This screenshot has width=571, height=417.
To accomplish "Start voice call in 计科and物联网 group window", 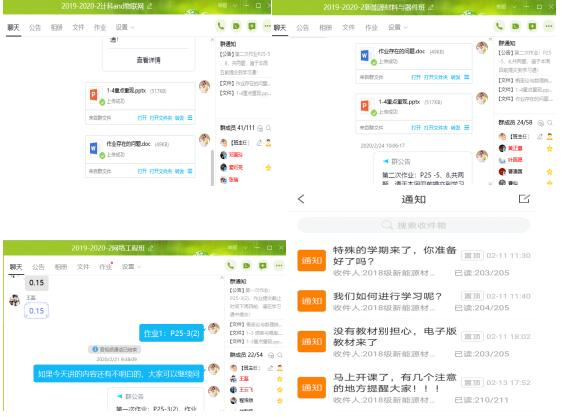I will coord(221,26).
